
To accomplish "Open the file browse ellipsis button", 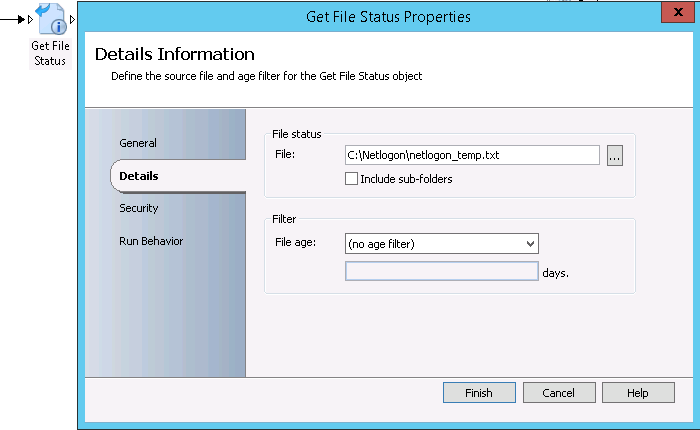I will click(x=615, y=155).
